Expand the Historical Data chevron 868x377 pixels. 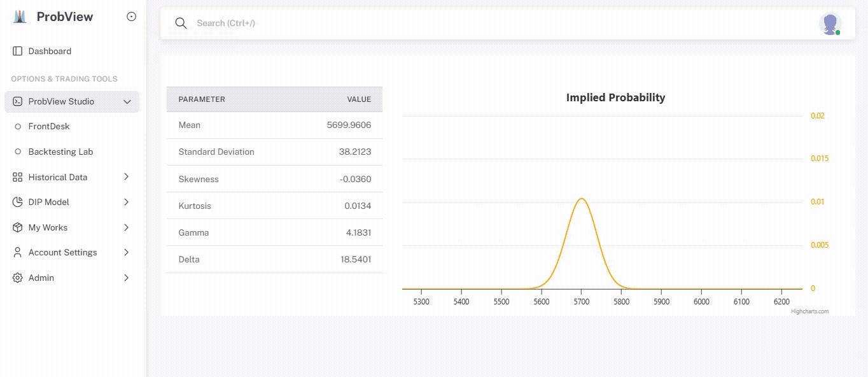[126, 176]
